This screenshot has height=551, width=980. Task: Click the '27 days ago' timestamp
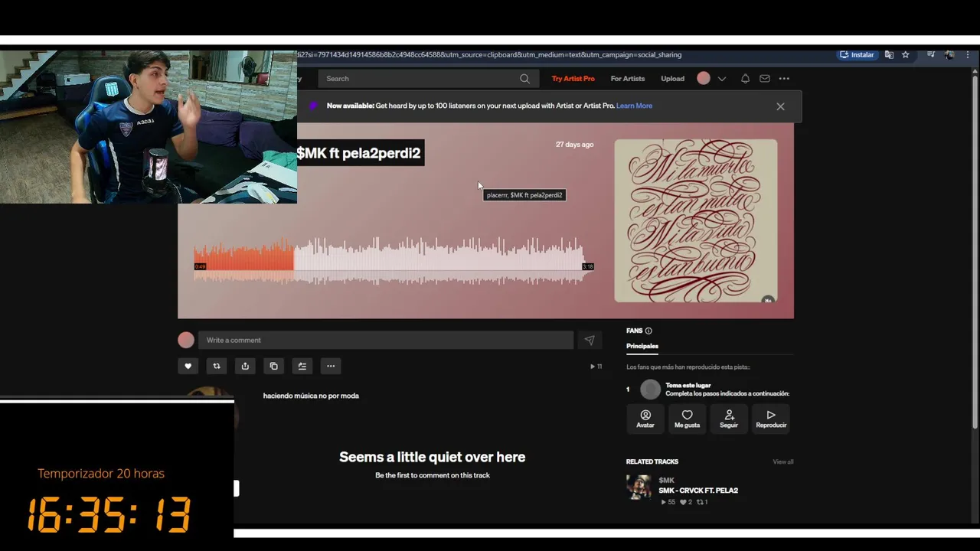click(574, 145)
